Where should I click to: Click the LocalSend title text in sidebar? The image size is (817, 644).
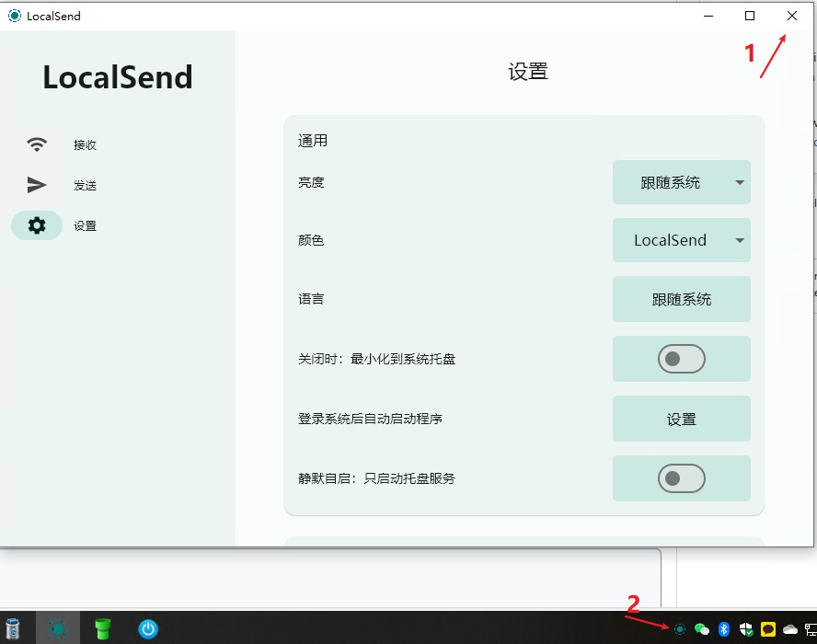(117, 77)
